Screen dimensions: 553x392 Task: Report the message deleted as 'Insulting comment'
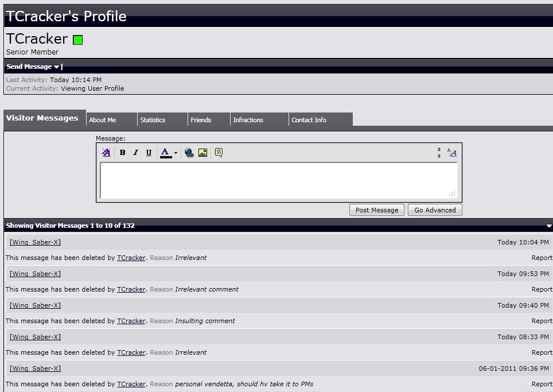click(542, 321)
